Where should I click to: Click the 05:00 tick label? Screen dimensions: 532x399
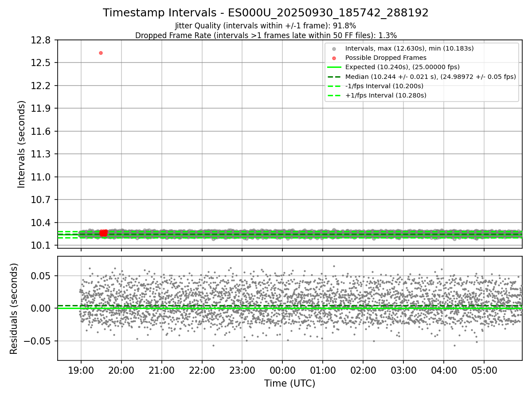click(x=484, y=370)
